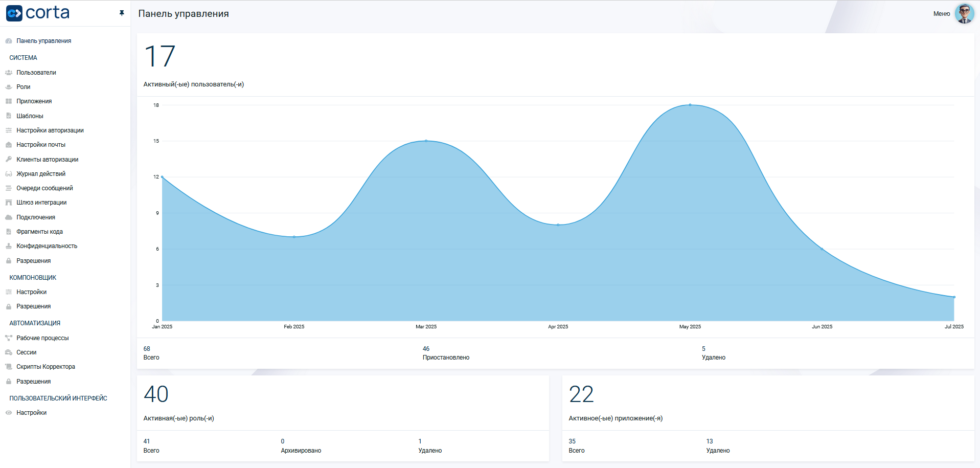Click the grid icon beside Приложения
This screenshot has height=468, width=980.
pos(9,101)
